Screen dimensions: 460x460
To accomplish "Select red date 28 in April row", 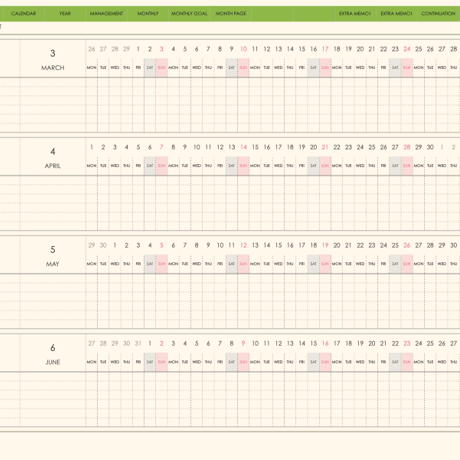I will [407, 147].
